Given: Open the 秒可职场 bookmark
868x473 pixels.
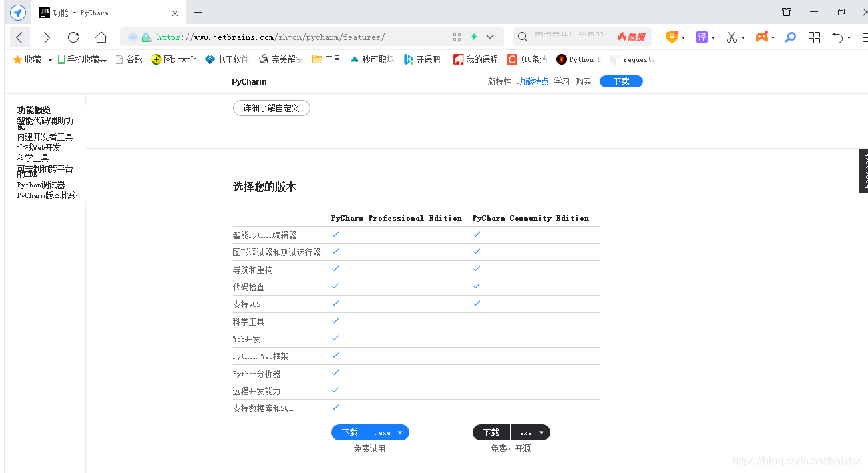Looking at the screenshot, I should [x=372, y=59].
